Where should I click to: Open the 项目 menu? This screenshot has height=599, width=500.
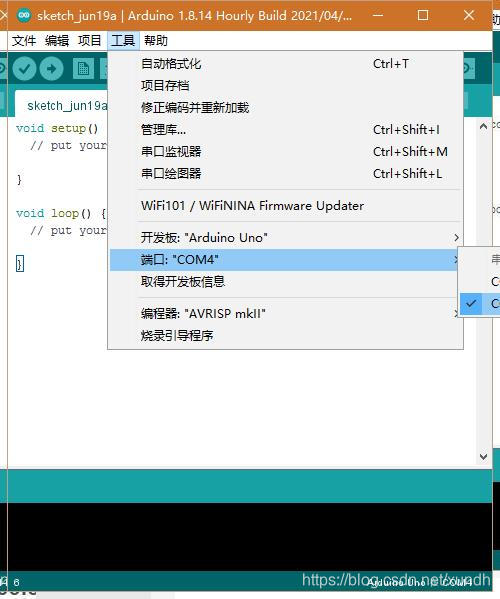click(x=90, y=40)
